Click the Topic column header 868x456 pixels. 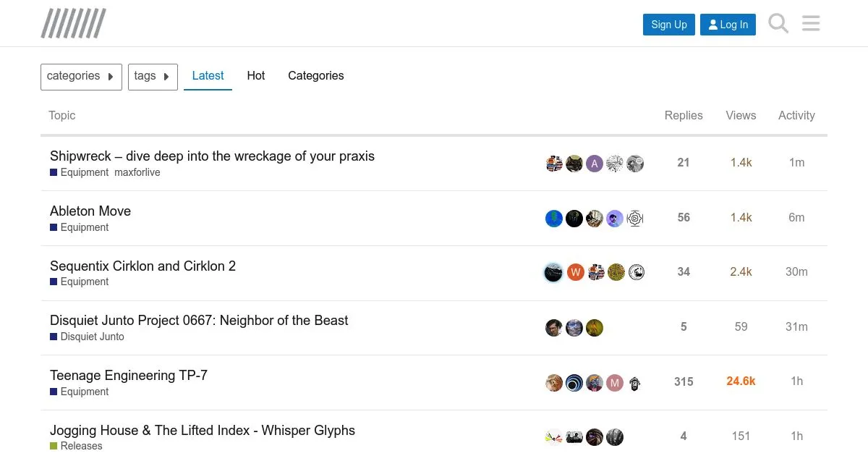[61, 116]
